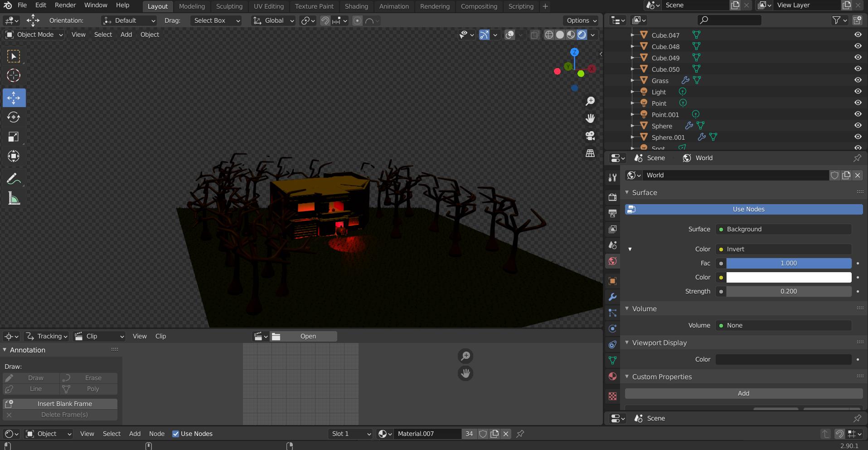Select the Select Box tool in the 3D viewport toolbar
Image resolution: width=868 pixels, height=450 pixels.
14,56
